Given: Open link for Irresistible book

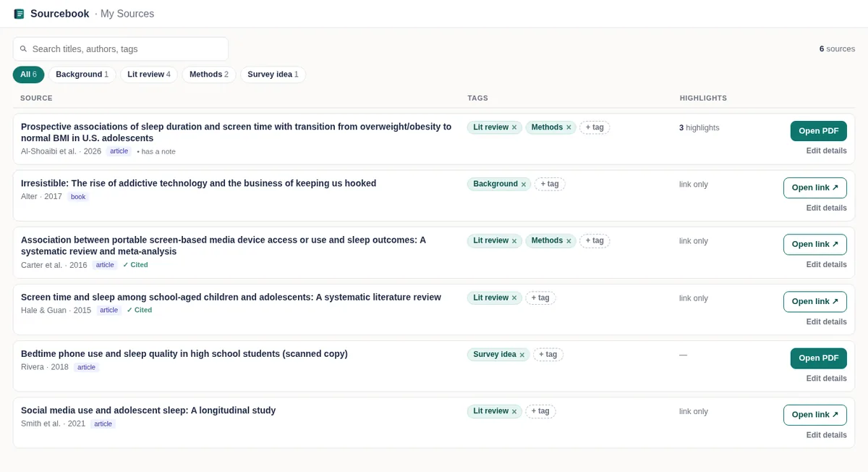Looking at the screenshot, I should (814, 187).
